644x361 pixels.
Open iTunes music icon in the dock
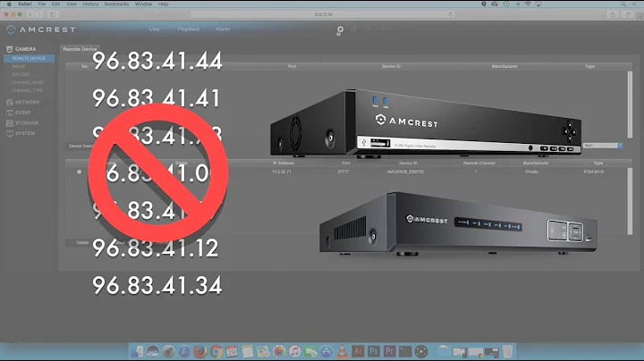294,351
